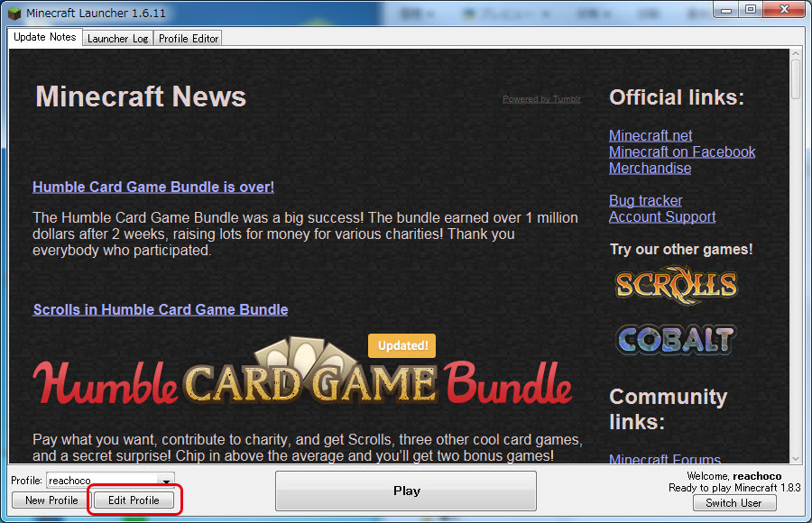Switch to the Update Notes tab
Viewport: 812px width, 523px height.
tap(45, 37)
